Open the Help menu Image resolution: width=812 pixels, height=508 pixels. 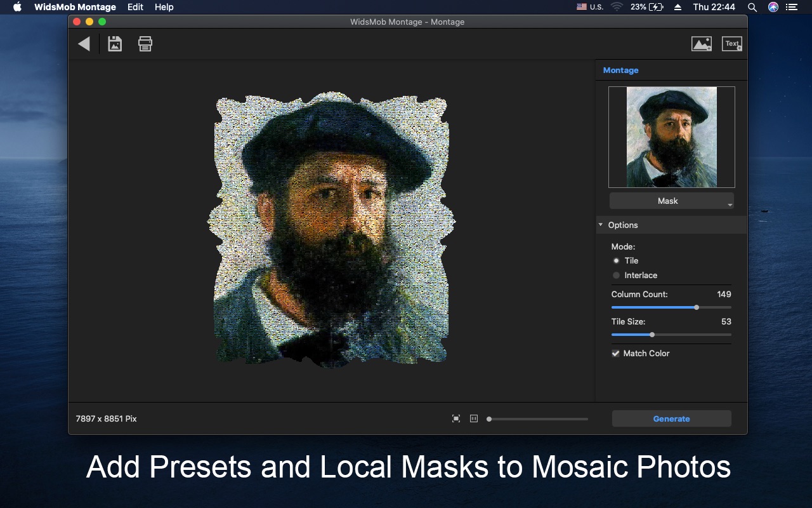[x=164, y=7]
